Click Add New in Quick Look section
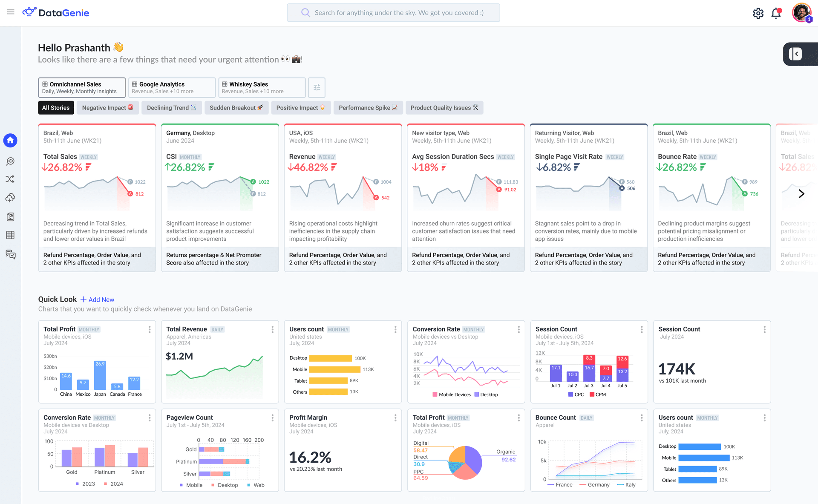The height and width of the screenshot is (504, 818). pos(97,300)
